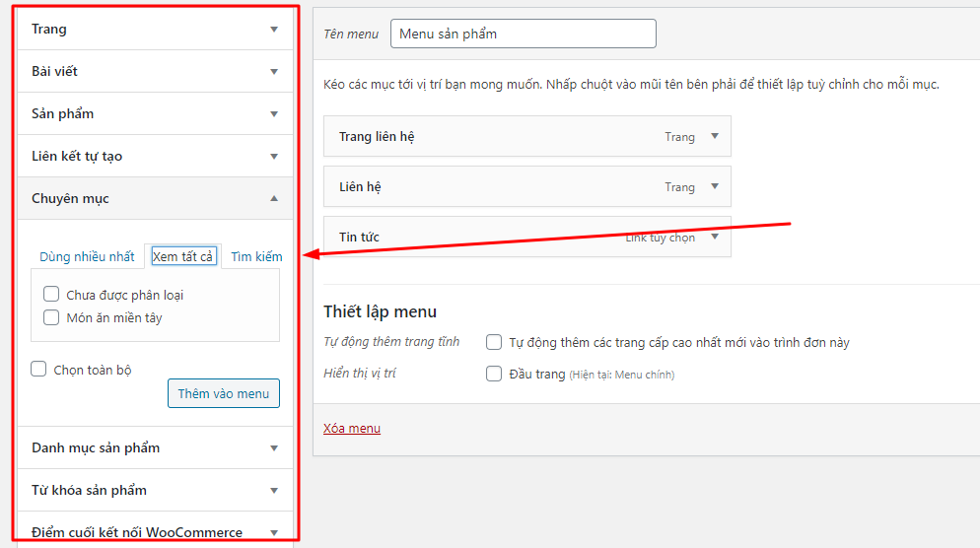Expand Điểm cuối kết nối WooCommerce section

274,532
